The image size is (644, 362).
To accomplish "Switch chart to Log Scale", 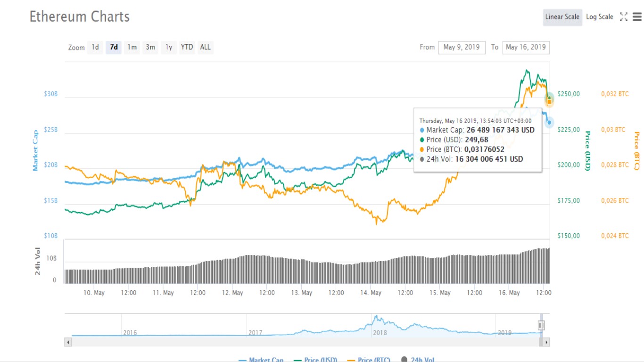I will [600, 17].
